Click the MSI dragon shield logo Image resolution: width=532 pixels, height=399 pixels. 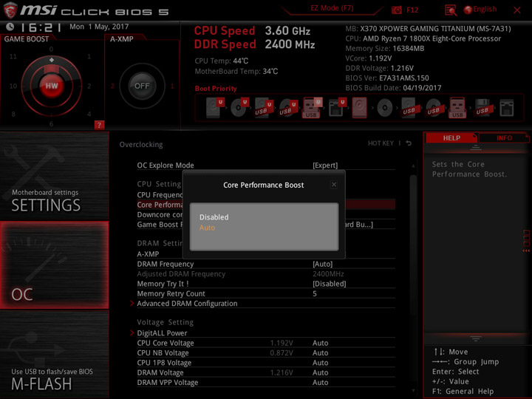tap(10, 10)
